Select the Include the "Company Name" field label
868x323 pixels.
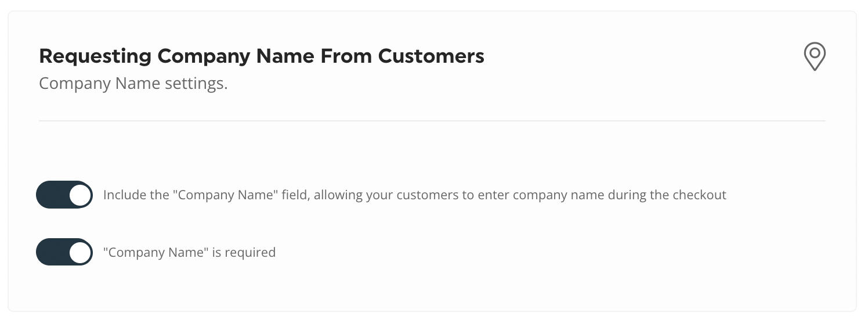(x=415, y=195)
